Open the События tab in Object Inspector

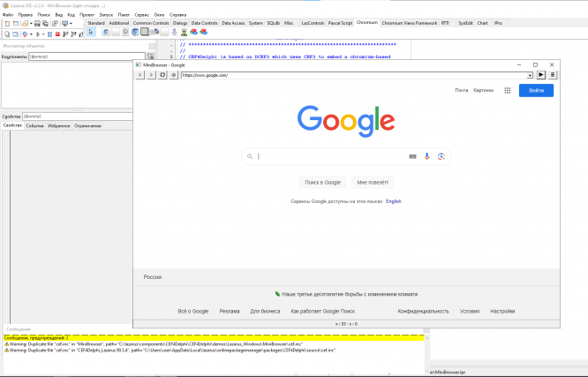(35, 126)
